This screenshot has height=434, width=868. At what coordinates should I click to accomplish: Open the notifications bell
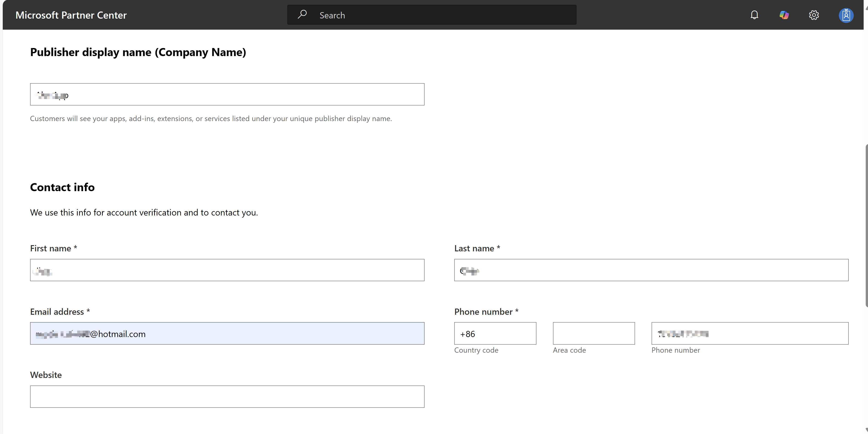click(754, 15)
